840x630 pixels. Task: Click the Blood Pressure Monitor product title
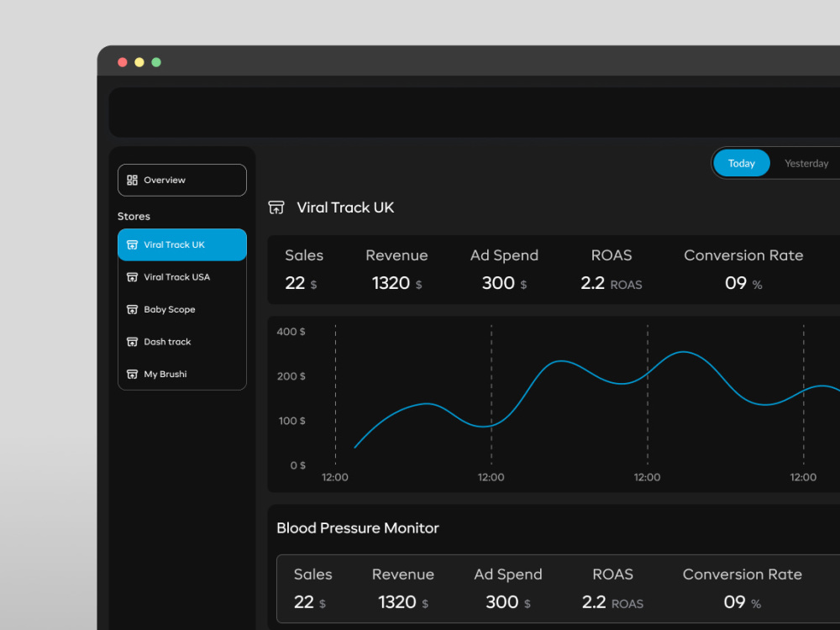pyautogui.click(x=358, y=528)
